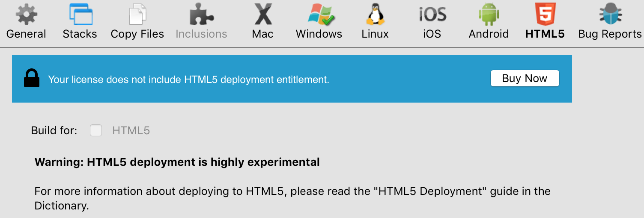This screenshot has width=644, height=218.
Task: Click the Inclusions puzzle piece icon
Action: coord(201,15)
